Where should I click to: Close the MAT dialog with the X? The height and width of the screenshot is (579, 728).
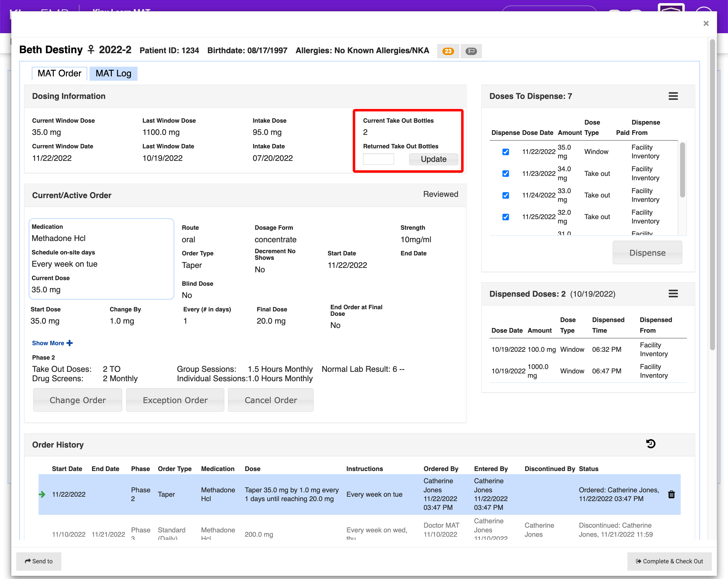[706, 23]
